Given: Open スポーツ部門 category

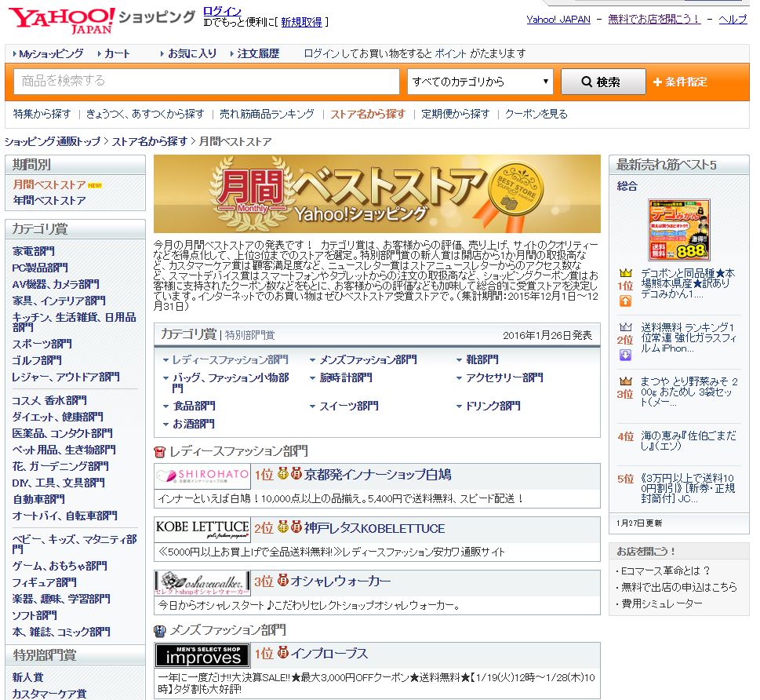Looking at the screenshot, I should point(42,344).
